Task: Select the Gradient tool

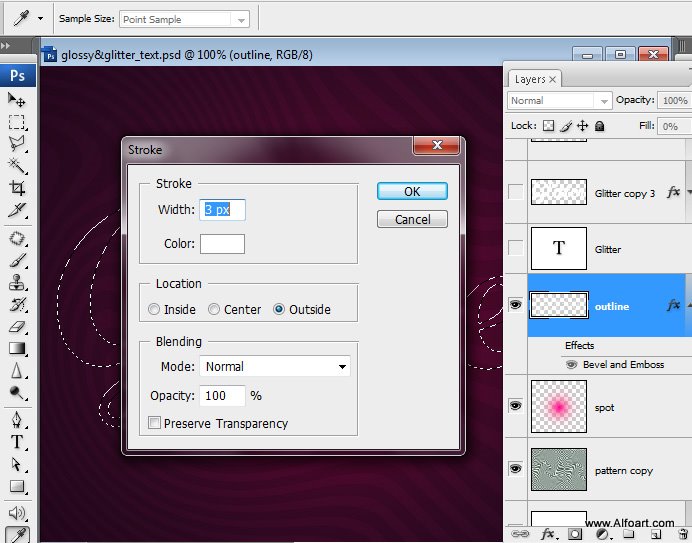Action: (17, 348)
